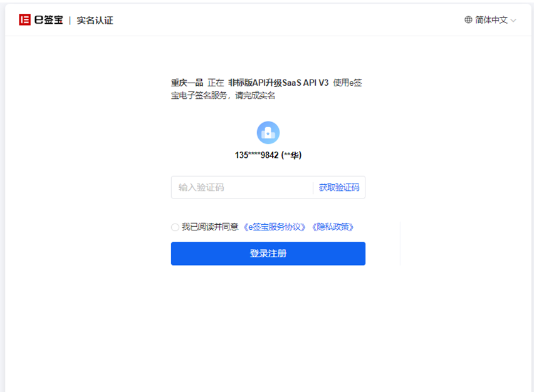
Task: Click the vertical divider beside 获取验证码
Action: click(x=313, y=188)
